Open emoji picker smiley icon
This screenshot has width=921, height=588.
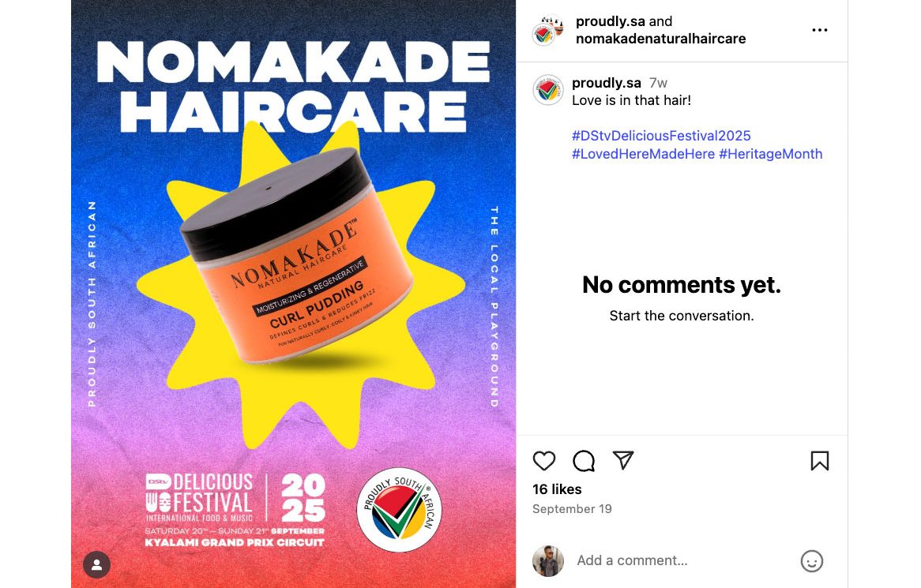pyautogui.click(x=812, y=561)
